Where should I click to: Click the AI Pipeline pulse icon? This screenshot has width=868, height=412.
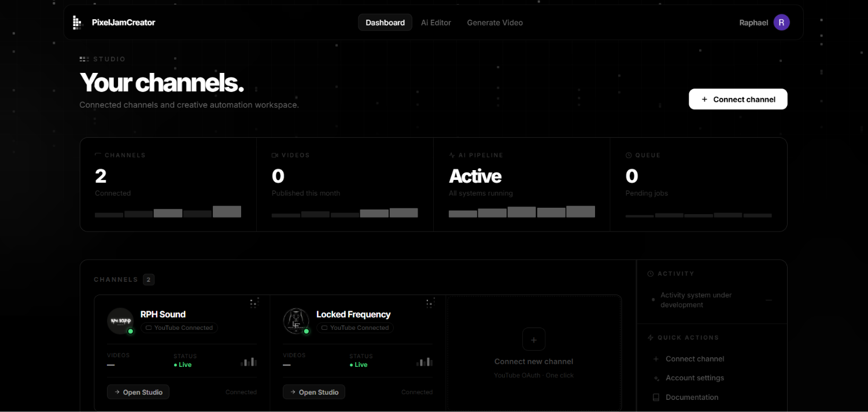point(452,155)
